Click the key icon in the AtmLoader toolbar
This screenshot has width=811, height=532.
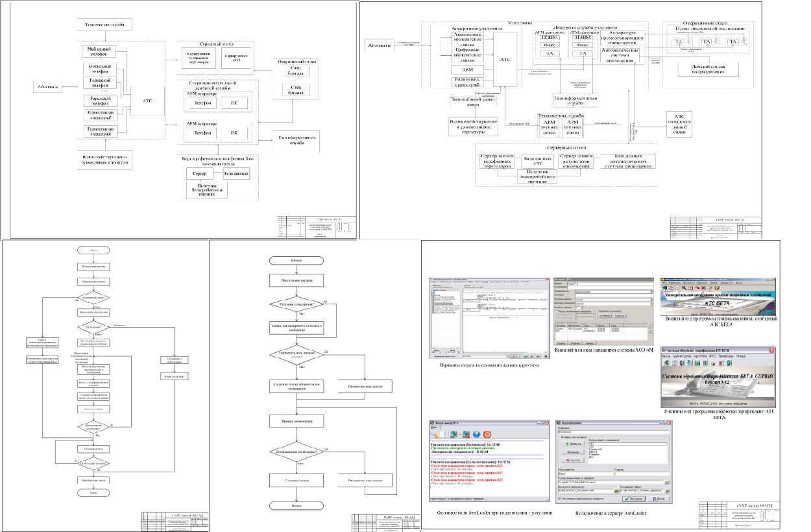[434, 435]
